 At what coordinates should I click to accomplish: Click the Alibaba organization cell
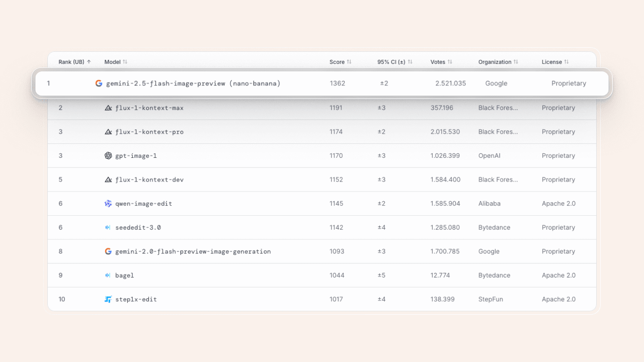490,204
